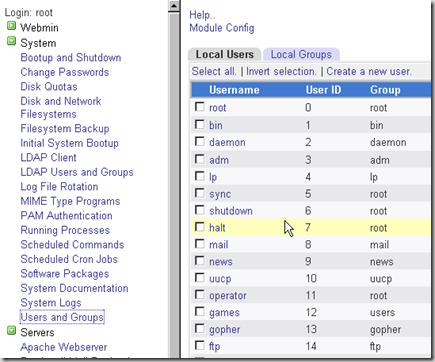Tick the checkbox for user ftp
Screen dimensions: 435x362
[x=200, y=345]
